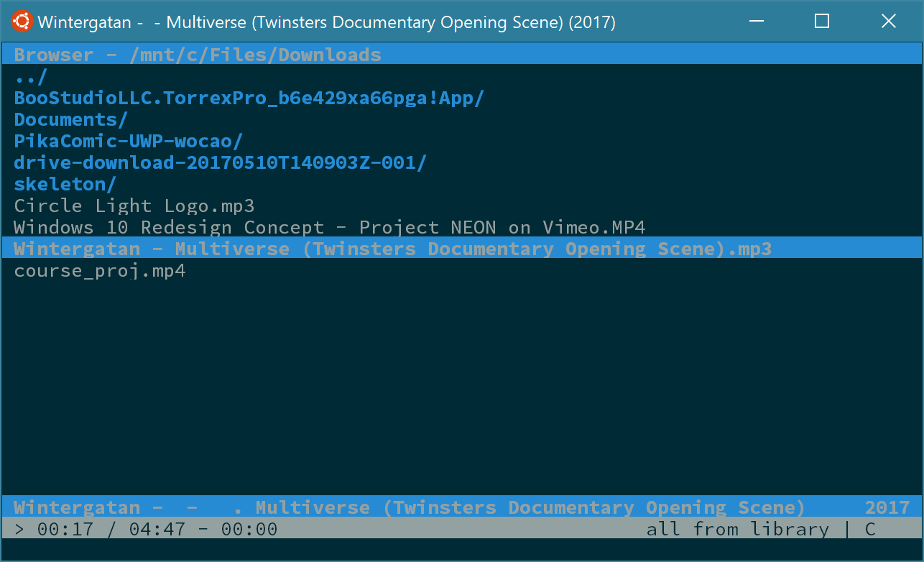Select Circle Light Logo.mp3 file

pos(134,206)
